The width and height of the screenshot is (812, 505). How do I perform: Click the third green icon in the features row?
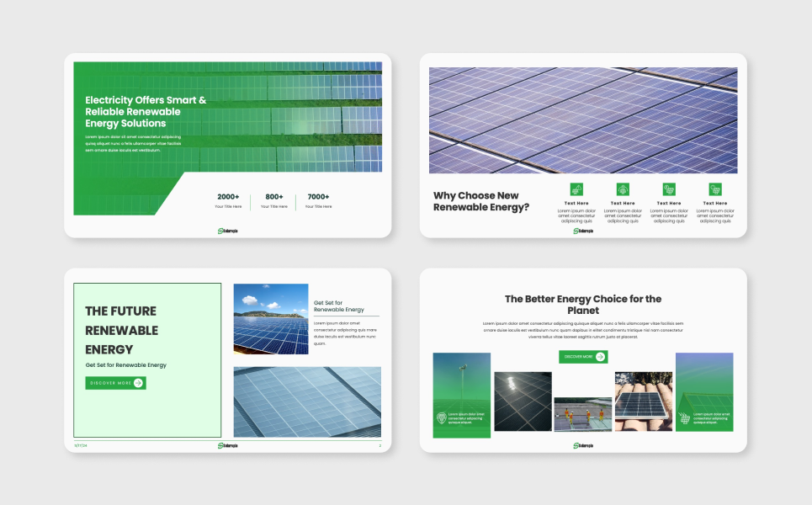click(x=669, y=189)
